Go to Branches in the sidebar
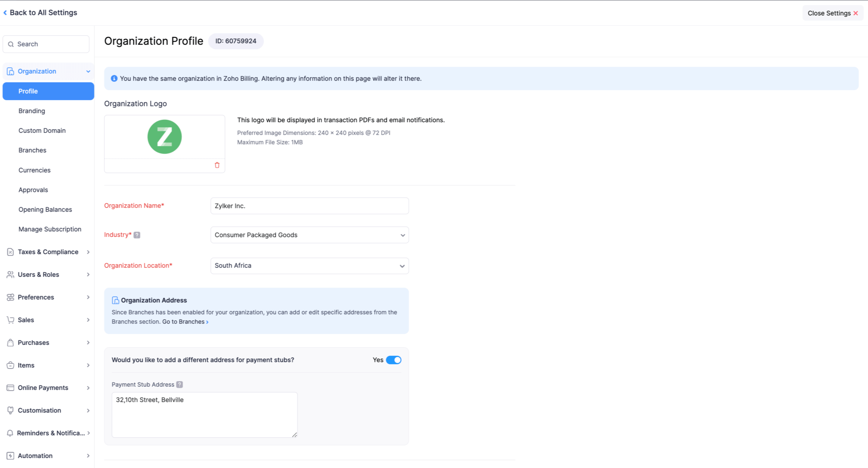Screen dimensions: 868x468 tap(32, 150)
